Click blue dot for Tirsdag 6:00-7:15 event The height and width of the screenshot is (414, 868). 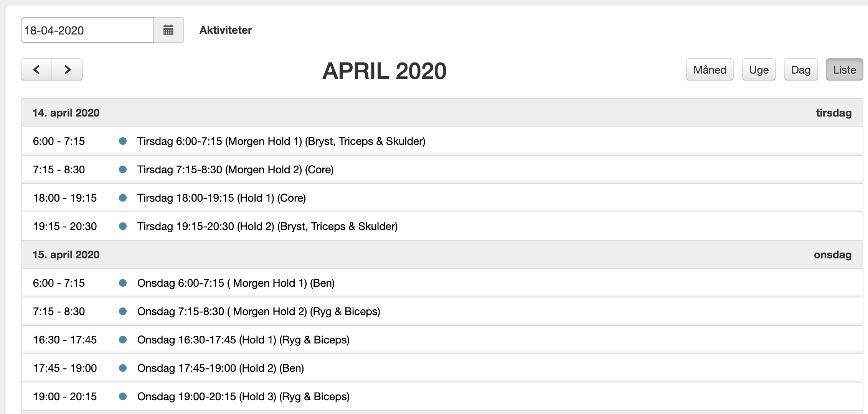(x=123, y=141)
